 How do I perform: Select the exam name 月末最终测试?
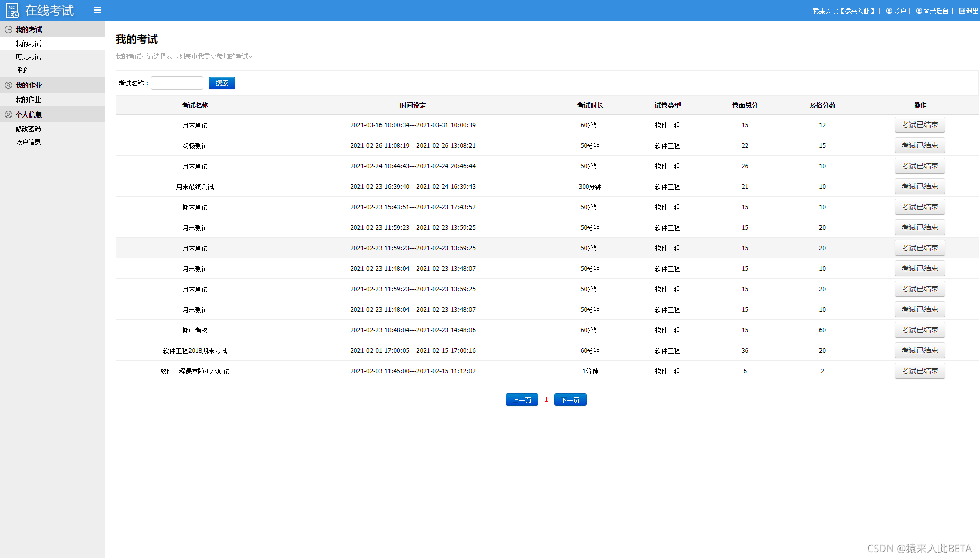pyautogui.click(x=195, y=187)
